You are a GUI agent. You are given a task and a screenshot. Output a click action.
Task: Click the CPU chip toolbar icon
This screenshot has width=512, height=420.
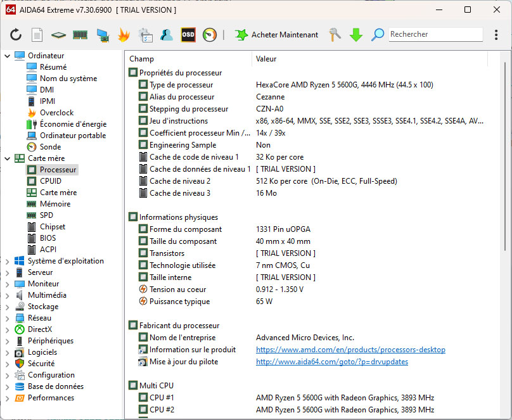pyautogui.click(x=58, y=35)
